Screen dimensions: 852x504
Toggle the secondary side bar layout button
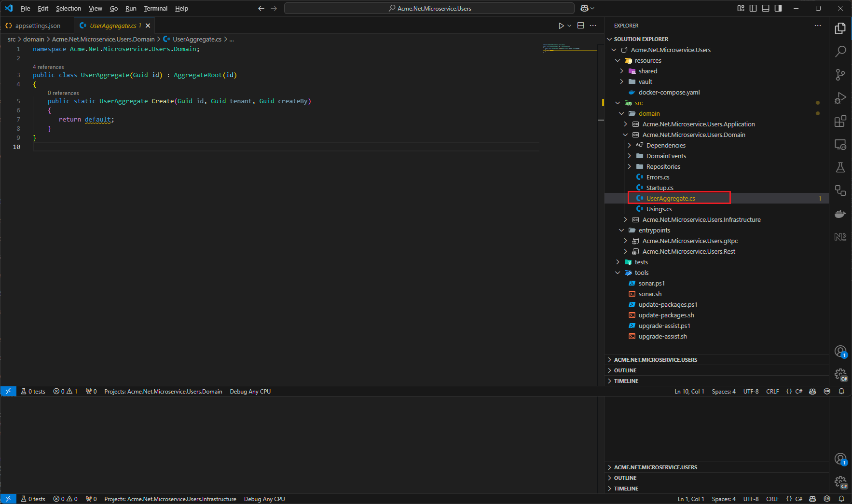pyautogui.click(x=778, y=8)
